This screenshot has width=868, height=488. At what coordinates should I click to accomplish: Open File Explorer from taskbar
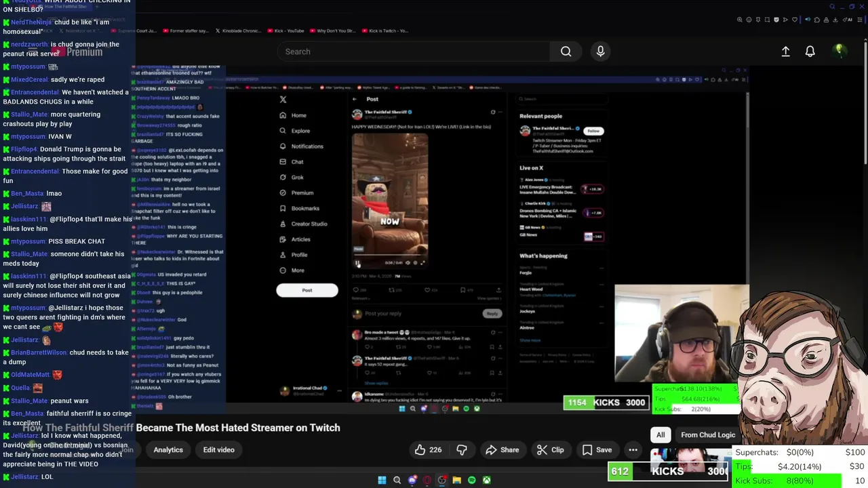456,481
